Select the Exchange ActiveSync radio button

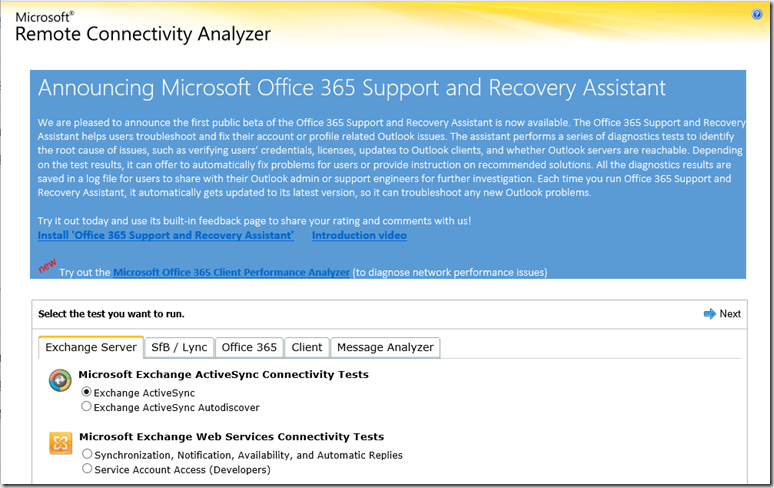86,393
